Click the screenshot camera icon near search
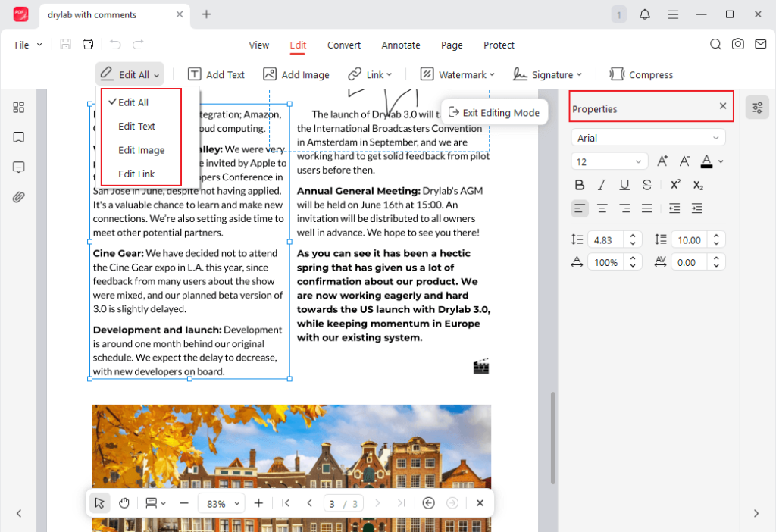776x532 pixels. click(738, 45)
